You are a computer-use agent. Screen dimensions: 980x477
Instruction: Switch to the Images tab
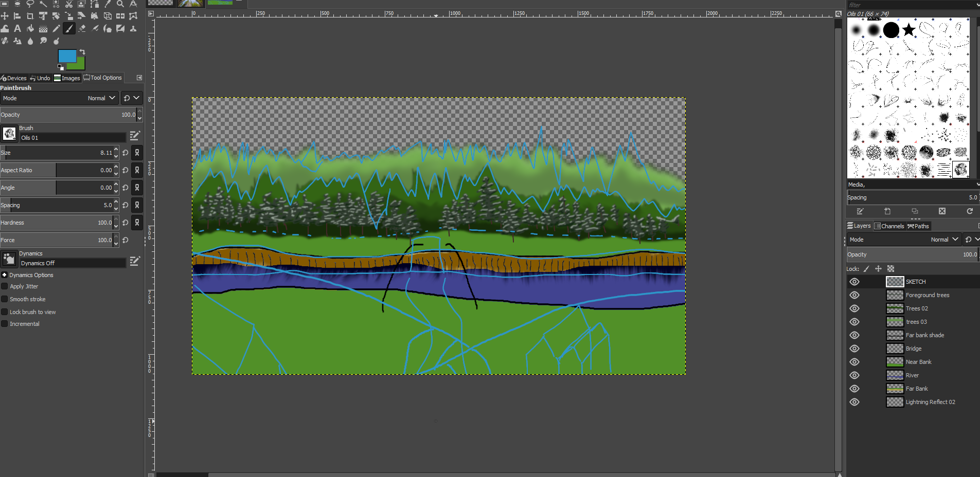pyautogui.click(x=67, y=78)
